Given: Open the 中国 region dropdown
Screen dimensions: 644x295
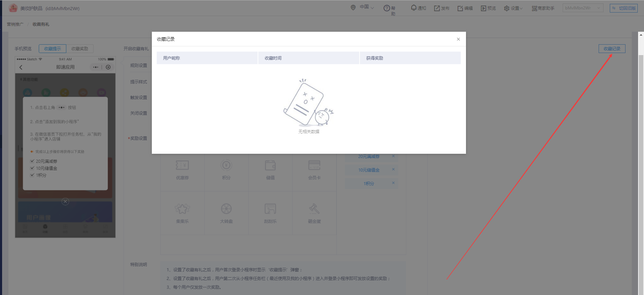Looking at the screenshot, I should point(367,7).
